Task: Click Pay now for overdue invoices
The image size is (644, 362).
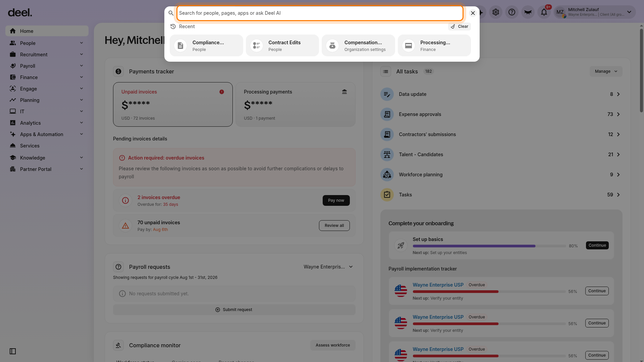Action: point(336,200)
